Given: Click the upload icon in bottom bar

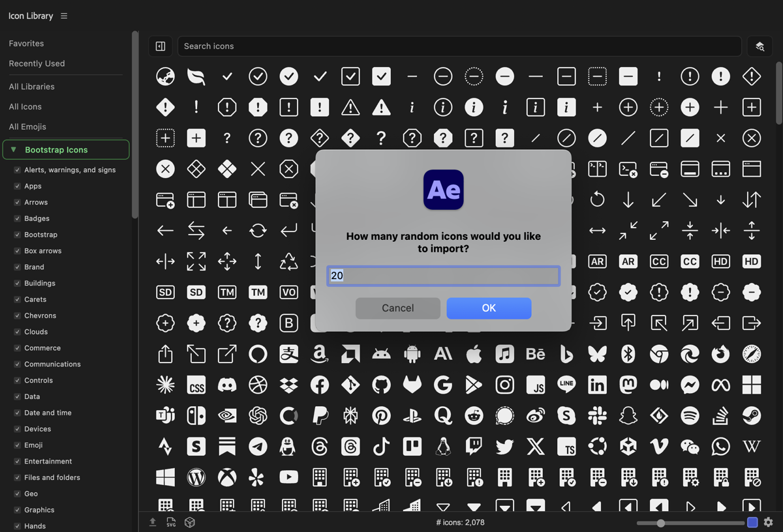Looking at the screenshot, I should [x=153, y=522].
